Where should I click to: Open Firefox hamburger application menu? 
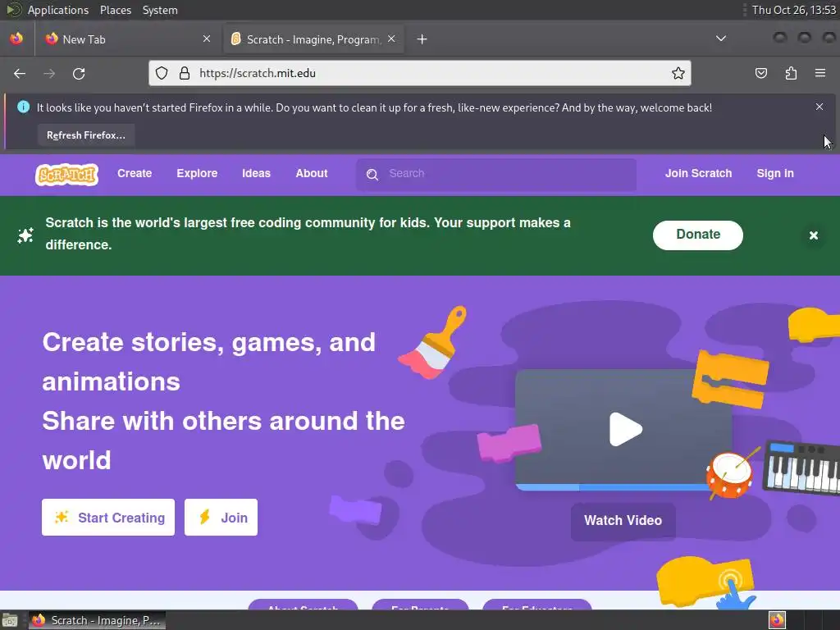pos(820,73)
